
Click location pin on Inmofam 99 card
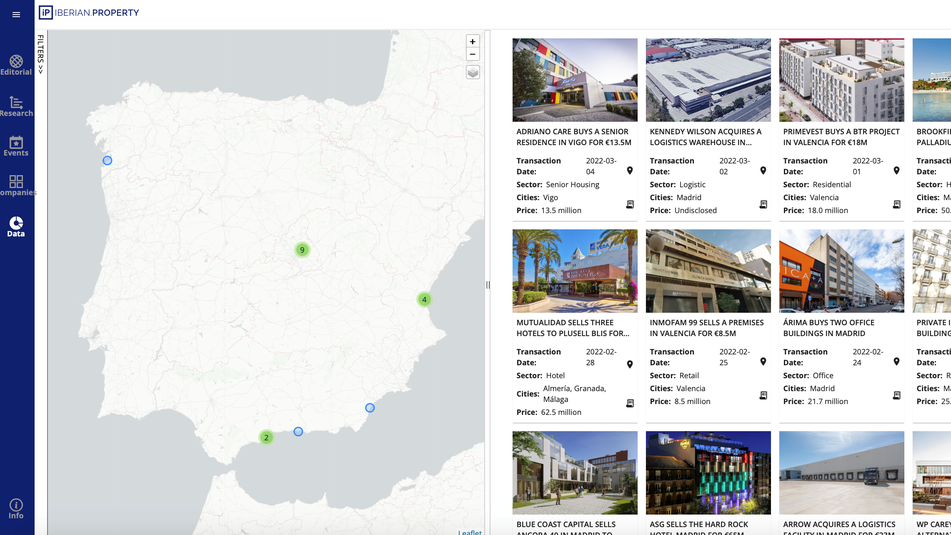(763, 362)
